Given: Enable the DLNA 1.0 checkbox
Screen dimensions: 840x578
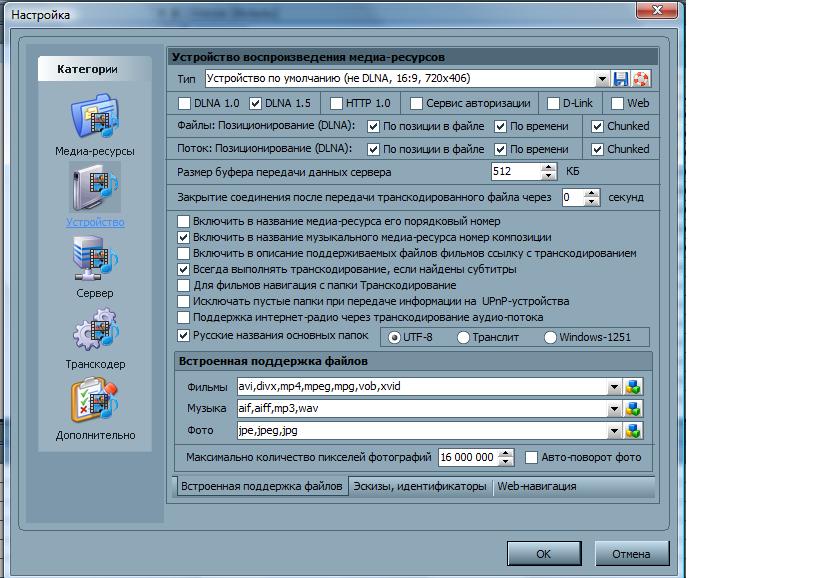Looking at the screenshot, I should (184, 103).
